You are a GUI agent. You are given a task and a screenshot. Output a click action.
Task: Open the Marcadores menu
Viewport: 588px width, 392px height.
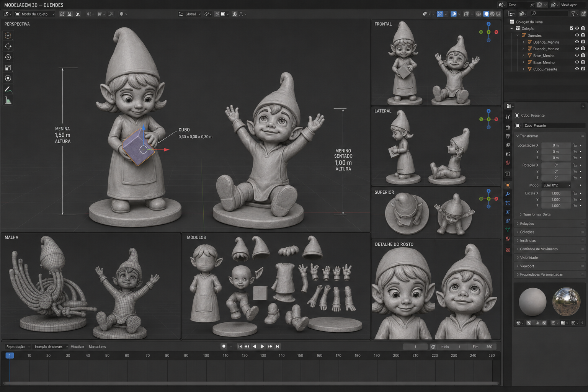[x=97, y=346]
